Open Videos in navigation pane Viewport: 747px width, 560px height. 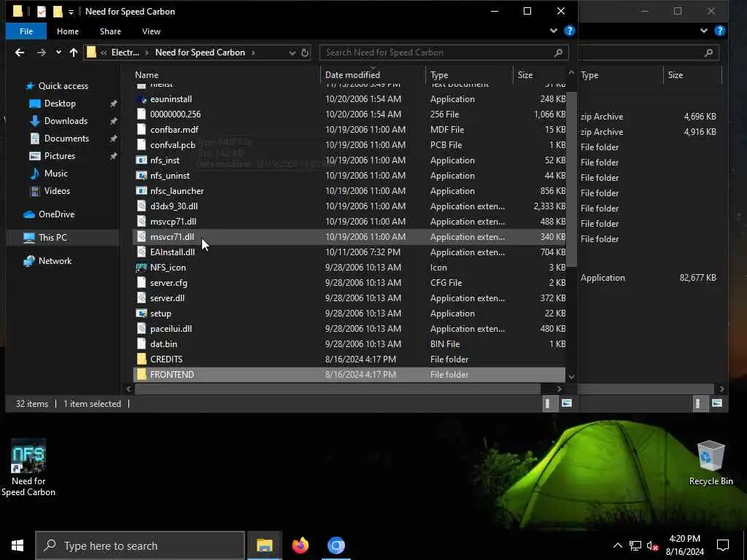tap(57, 191)
